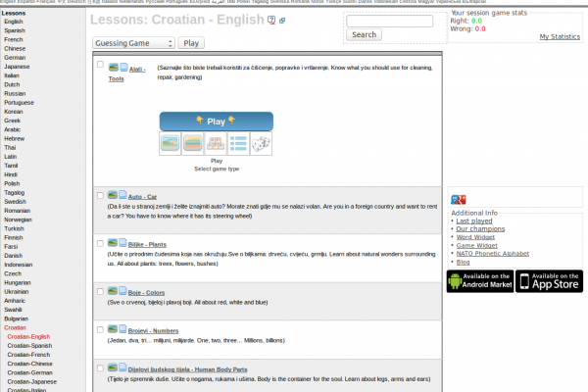Click the large blue Play button
The height and width of the screenshot is (392, 588).
217,122
